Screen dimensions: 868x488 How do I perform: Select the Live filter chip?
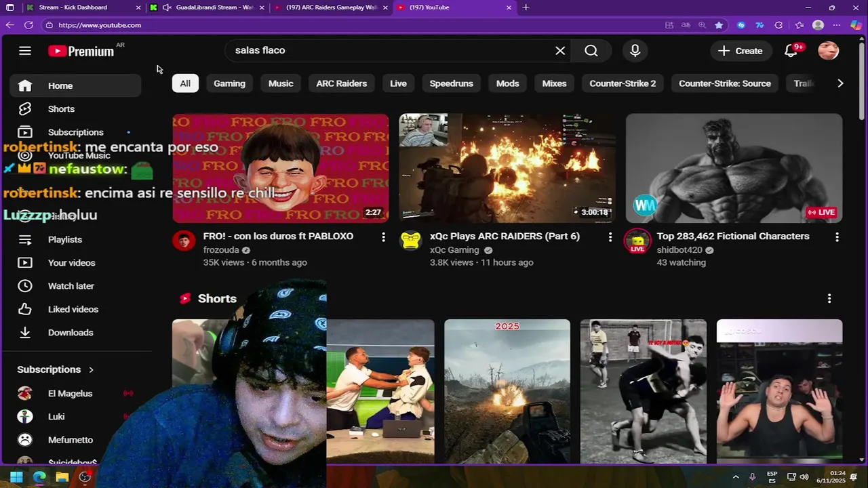[398, 83]
